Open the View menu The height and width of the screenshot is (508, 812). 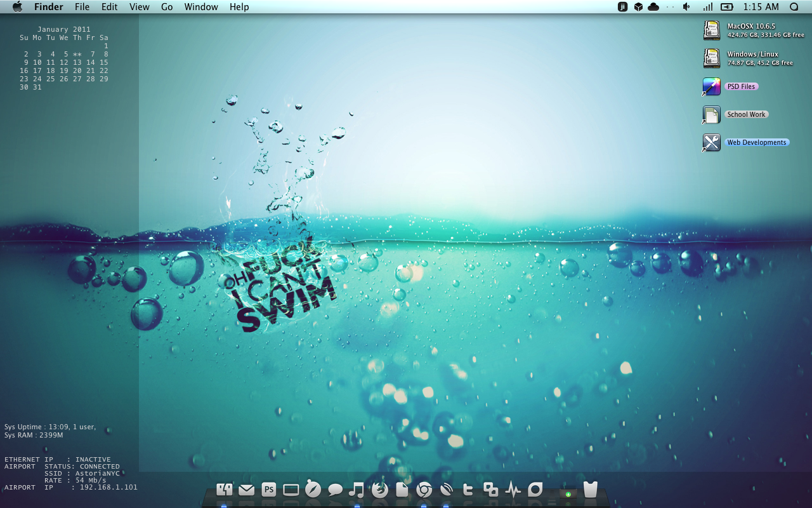click(140, 7)
